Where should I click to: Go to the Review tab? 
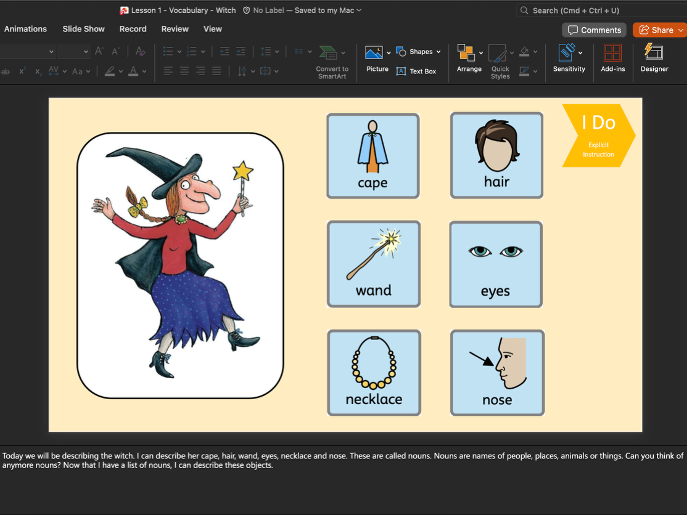pos(175,29)
